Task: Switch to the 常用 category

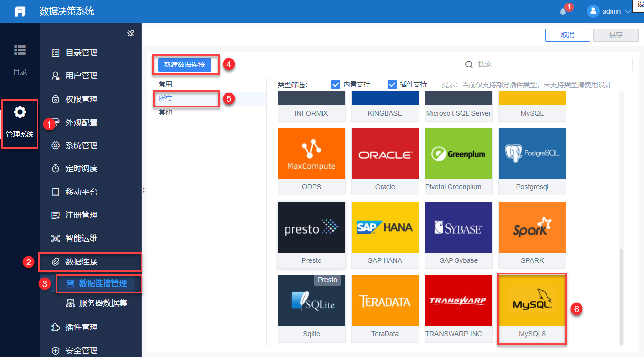Action: 165,84
